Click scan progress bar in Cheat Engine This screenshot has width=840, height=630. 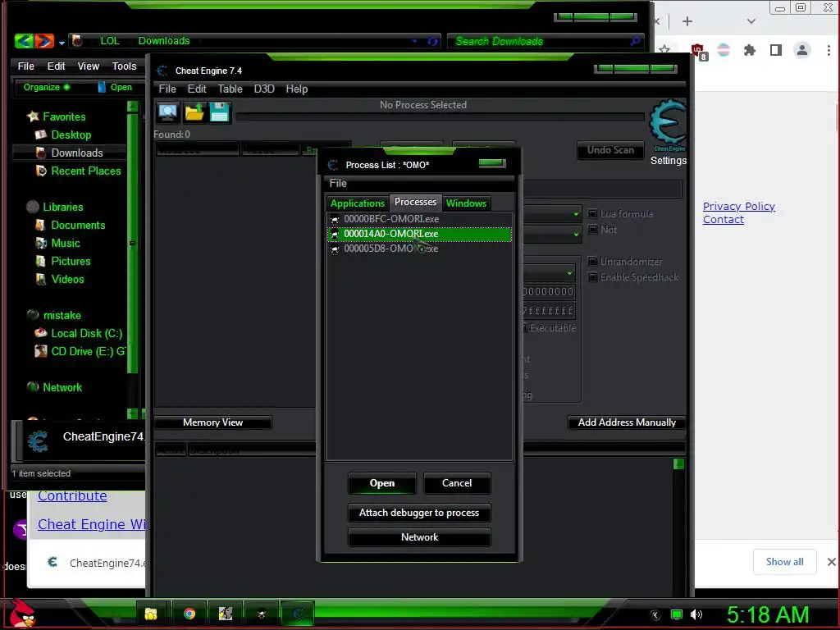coord(440,116)
